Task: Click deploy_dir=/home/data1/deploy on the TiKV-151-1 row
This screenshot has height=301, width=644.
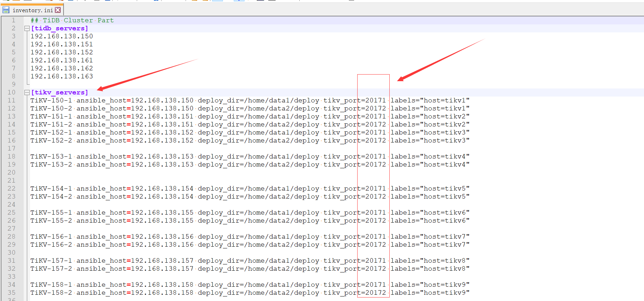Action: [259, 116]
